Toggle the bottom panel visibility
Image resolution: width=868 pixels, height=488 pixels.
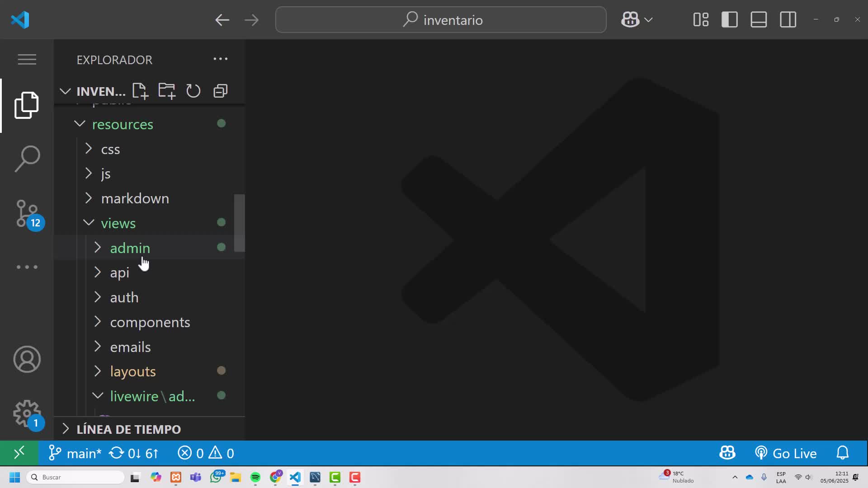[759, 20]
